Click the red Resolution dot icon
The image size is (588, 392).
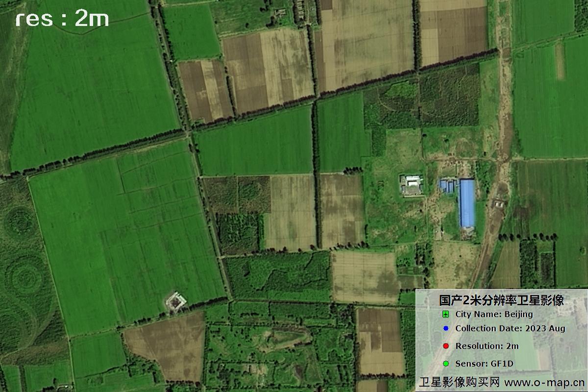(x=445, y=345)
